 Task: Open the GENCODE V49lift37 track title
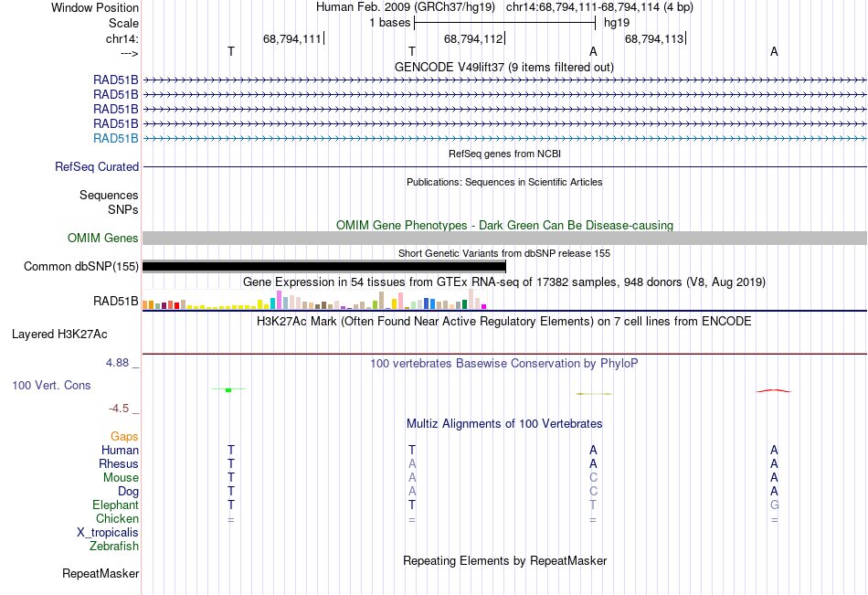tap(503, 67)
